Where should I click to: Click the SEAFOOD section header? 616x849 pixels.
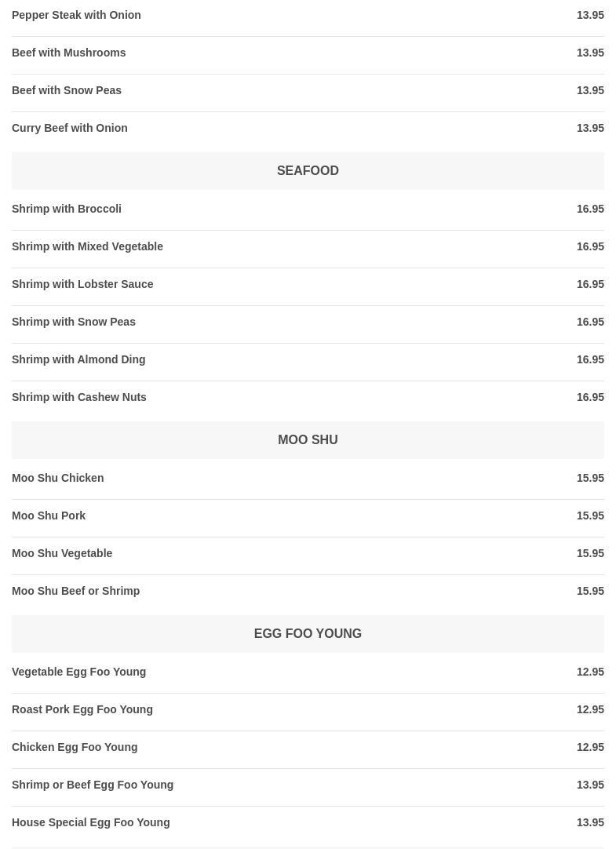coord(308,170)
